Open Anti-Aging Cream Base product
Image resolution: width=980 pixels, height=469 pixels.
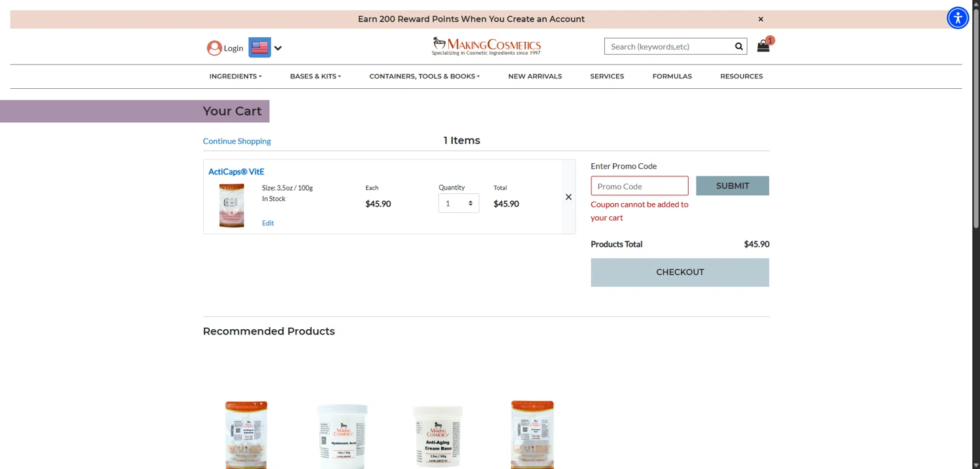438,436
